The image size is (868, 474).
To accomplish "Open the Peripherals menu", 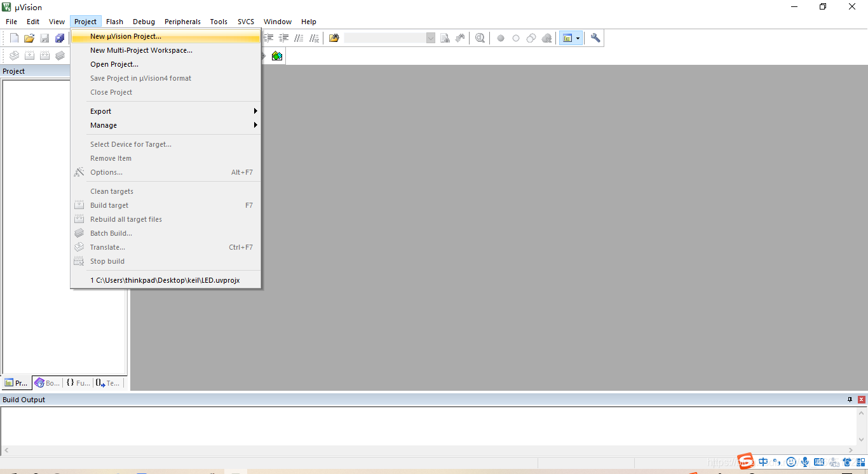I will click(x=183, y=22).
